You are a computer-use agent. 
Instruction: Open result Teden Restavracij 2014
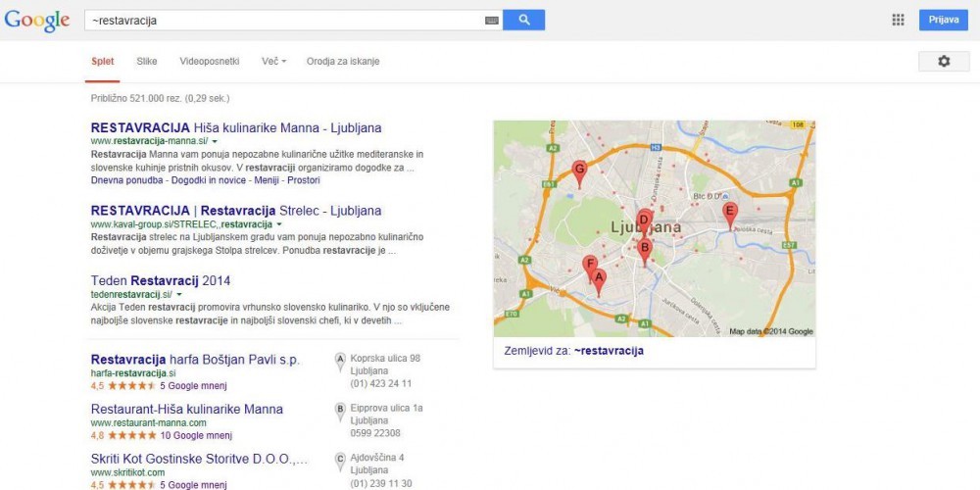[x=161, y=280]
